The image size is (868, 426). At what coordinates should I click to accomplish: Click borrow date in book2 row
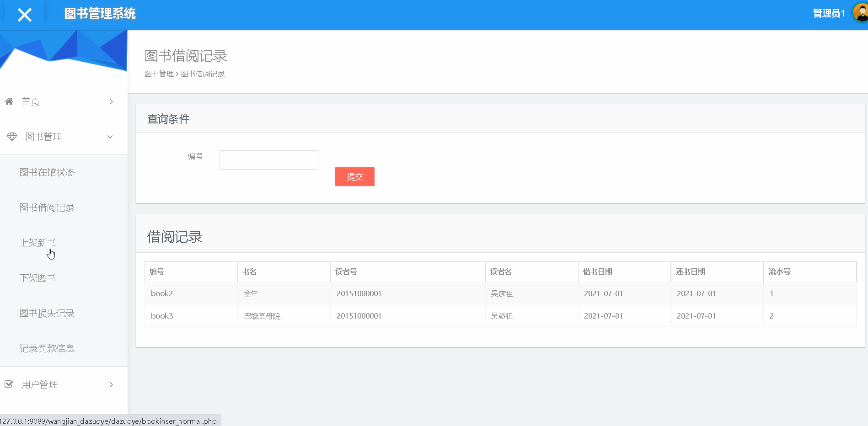pos(625,293)
